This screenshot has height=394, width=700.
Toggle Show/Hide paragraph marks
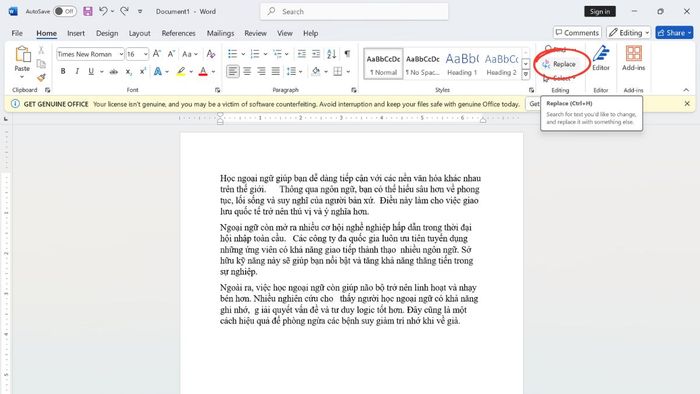347,54
